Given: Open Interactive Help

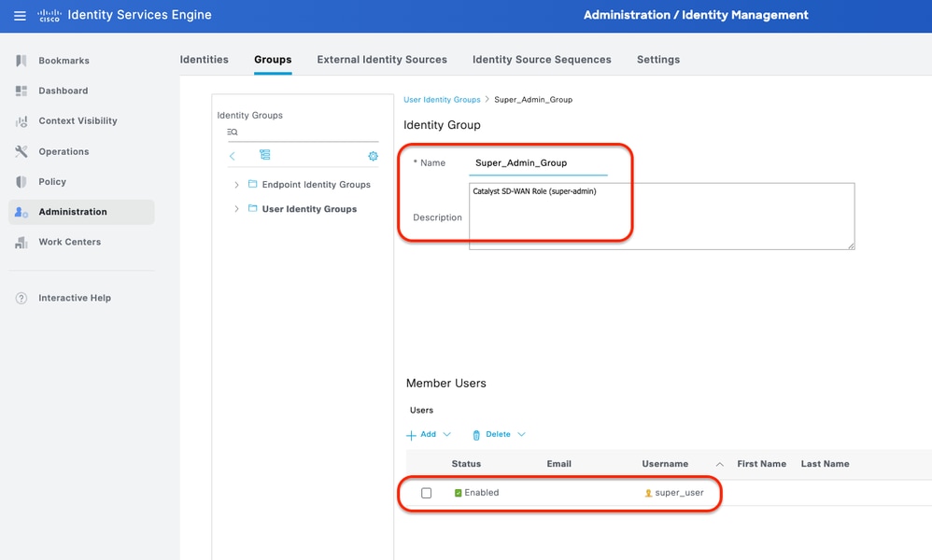Looking at the screenshot, I should point(75,298).
